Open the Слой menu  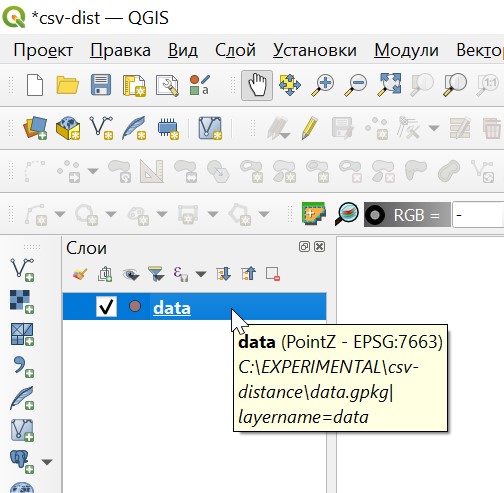pyautogui.click(x=235, y=50)
